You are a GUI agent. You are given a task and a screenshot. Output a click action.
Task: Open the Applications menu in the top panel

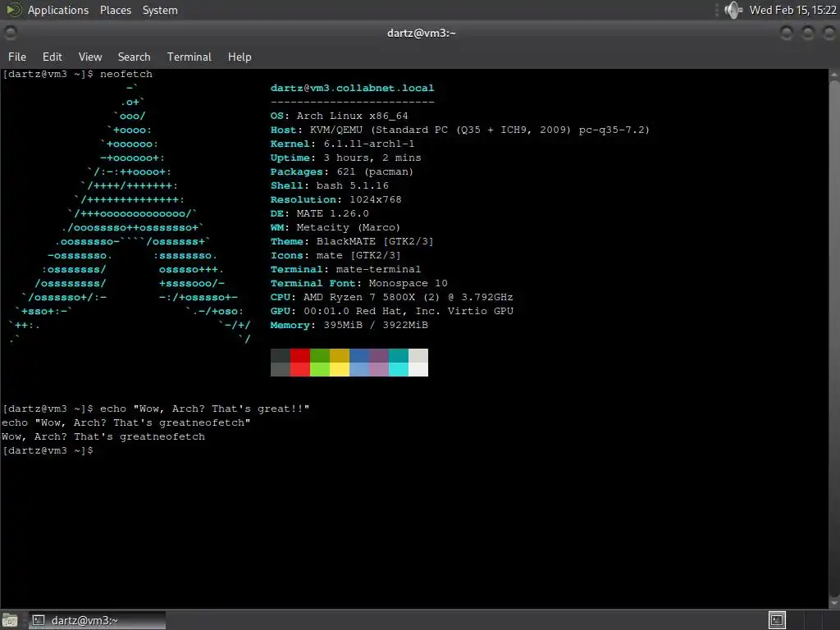58,10
